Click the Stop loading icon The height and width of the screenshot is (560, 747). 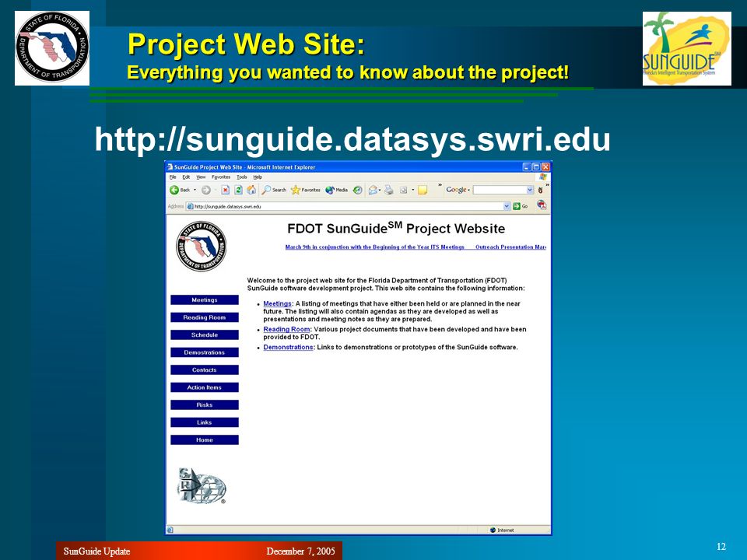(226, 190)
